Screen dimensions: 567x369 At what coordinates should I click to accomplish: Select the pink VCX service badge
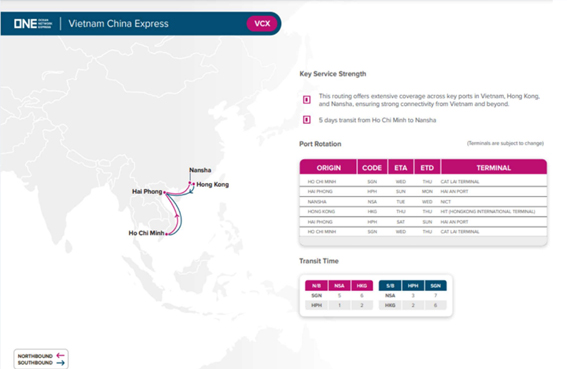pos(262,24)
